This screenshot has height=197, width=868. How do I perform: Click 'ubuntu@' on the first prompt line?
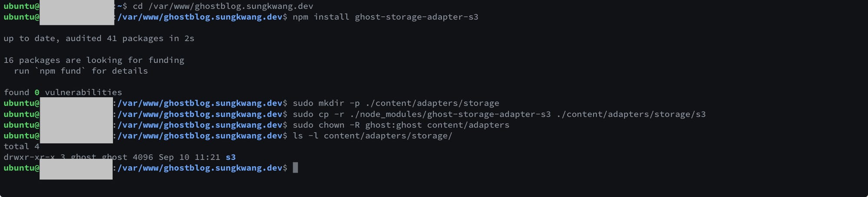pyautogui.click(x=21, y=6)
